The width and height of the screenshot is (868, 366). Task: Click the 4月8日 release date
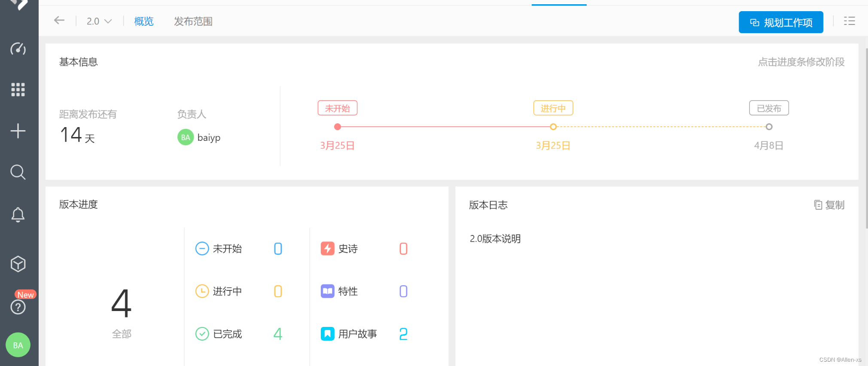point(769,146)
